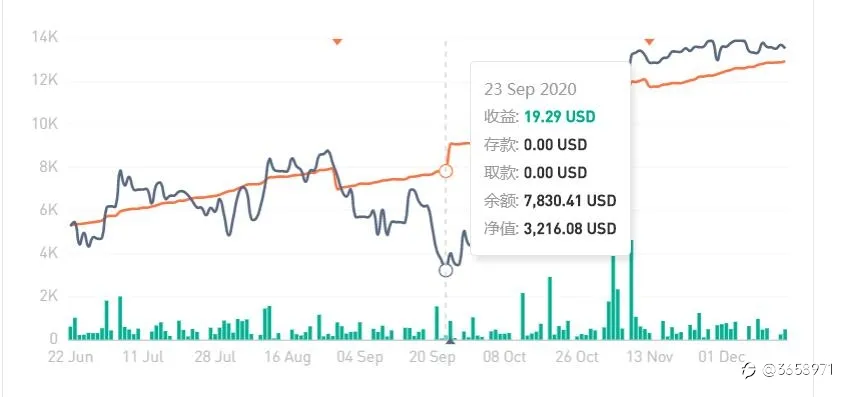Click the 01 Dec date axis label
This screenshot has width=841, height=397.
point(721,357)
